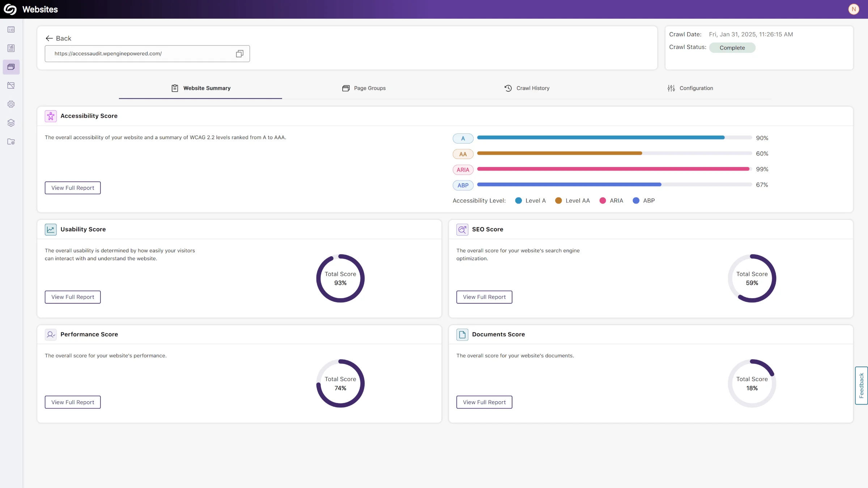The height and width of the screenshot is (488, 868).
Task: Click the Usability 93% score ring
Action: [x=340, y=278]
